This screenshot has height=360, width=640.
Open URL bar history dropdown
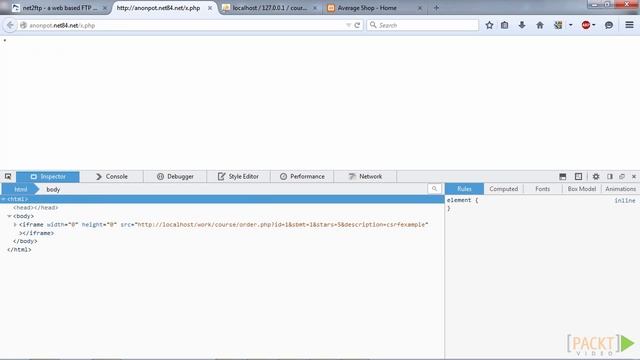click(348, 25)
